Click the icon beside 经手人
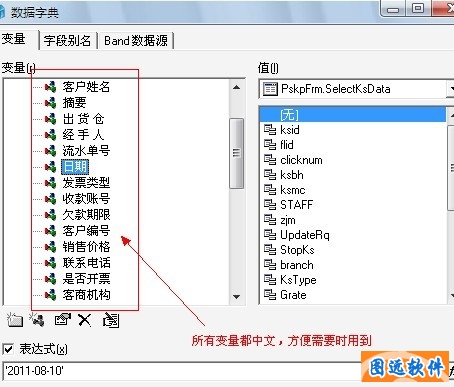 (50, 135)
